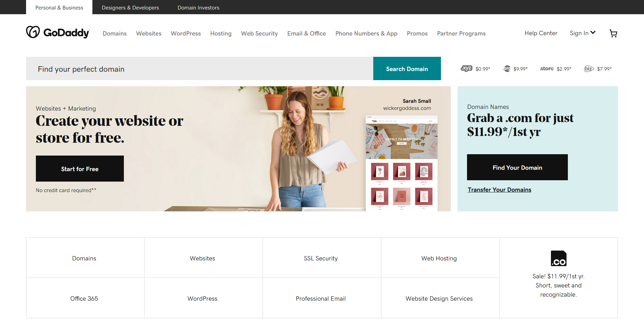Open the WordPress navigation menu
Screen dimensions: 644x327
coord(186,33)
